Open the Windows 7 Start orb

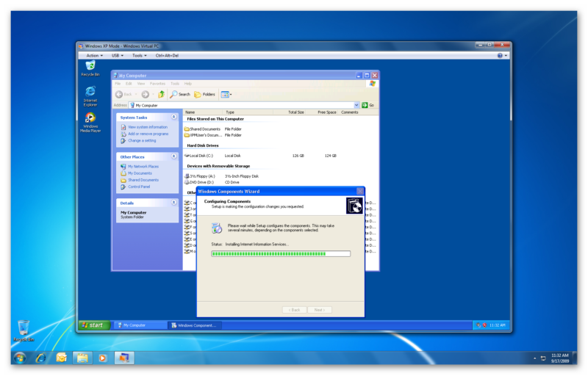(x=20, y=358)
